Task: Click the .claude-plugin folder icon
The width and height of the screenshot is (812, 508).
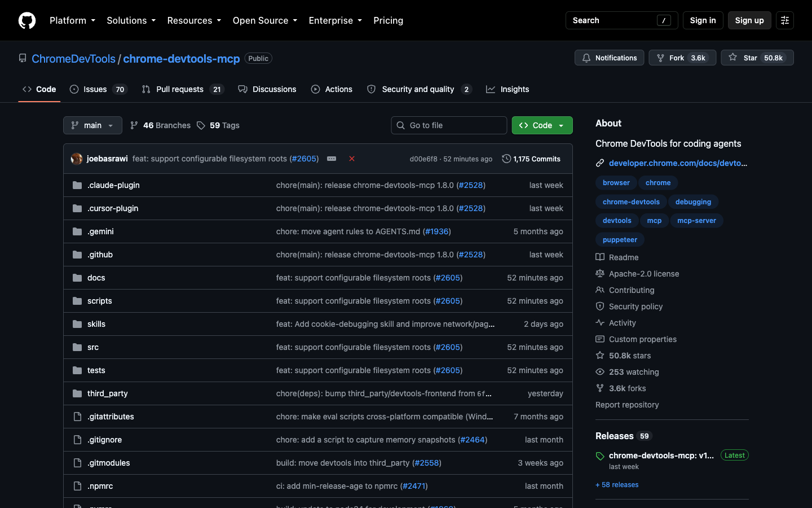Action: click(x=77, y=185)
